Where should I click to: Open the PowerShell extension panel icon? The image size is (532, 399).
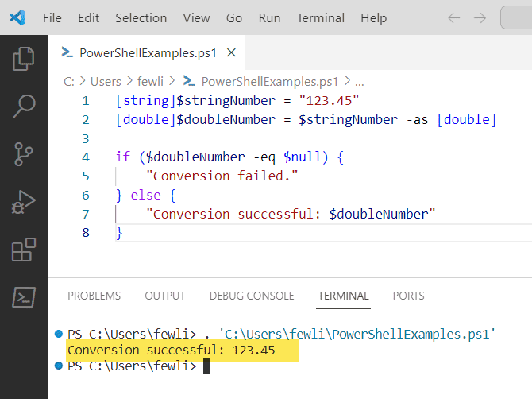(23, 297)
